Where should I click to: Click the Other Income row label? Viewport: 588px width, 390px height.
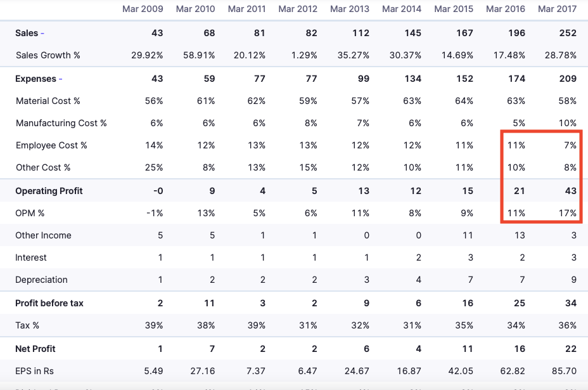pos(43,235)
